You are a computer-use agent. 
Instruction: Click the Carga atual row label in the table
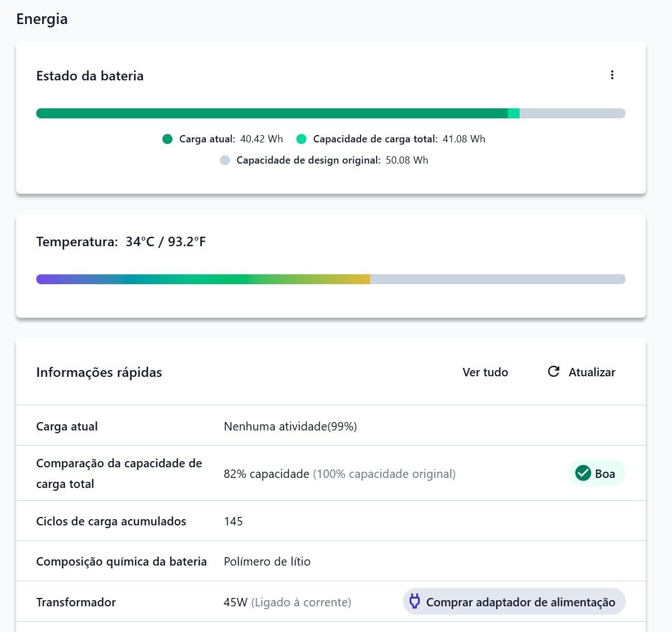[x=67, y=427]
